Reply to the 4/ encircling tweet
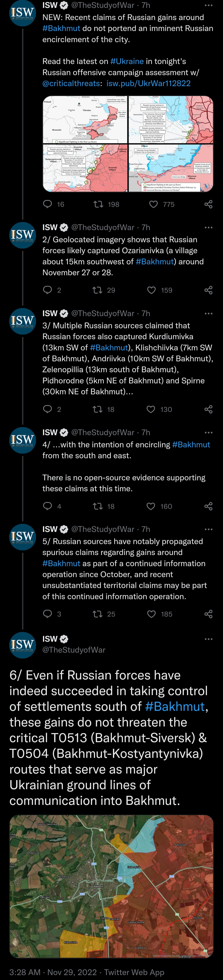Screen dimensions: 223x980 pyautogui.click(x=47, y=506)
